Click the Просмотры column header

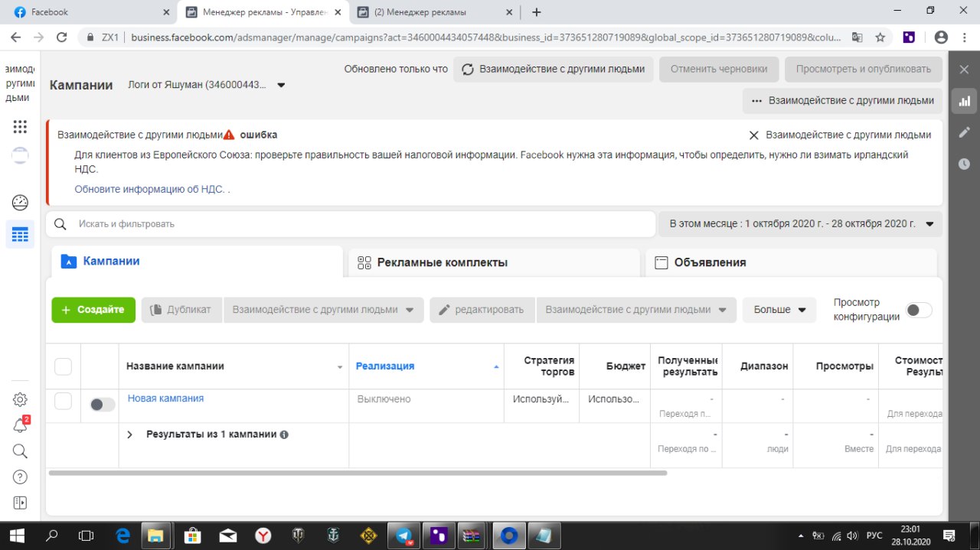pos(844,366)
